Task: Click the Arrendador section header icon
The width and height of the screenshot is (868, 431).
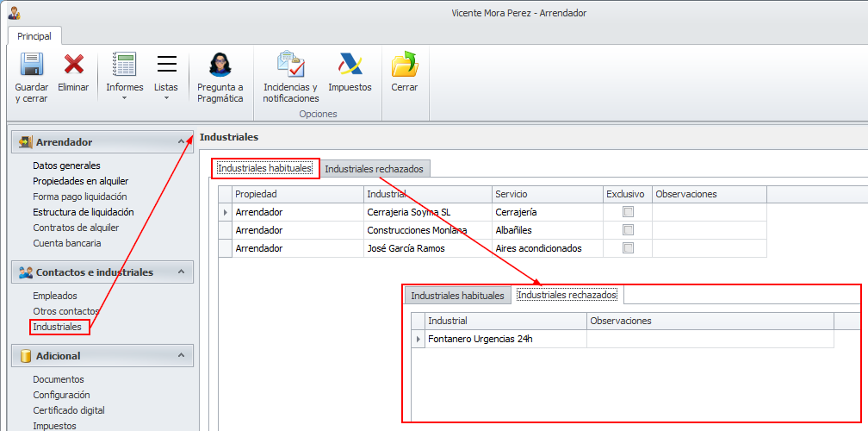Action: (x=26, y=142)
